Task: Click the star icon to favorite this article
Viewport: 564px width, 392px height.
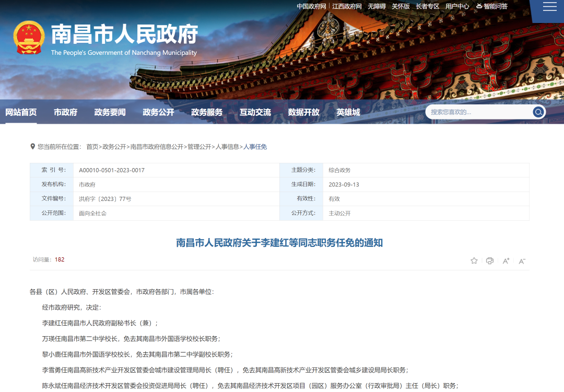Action: click(474, 260)
